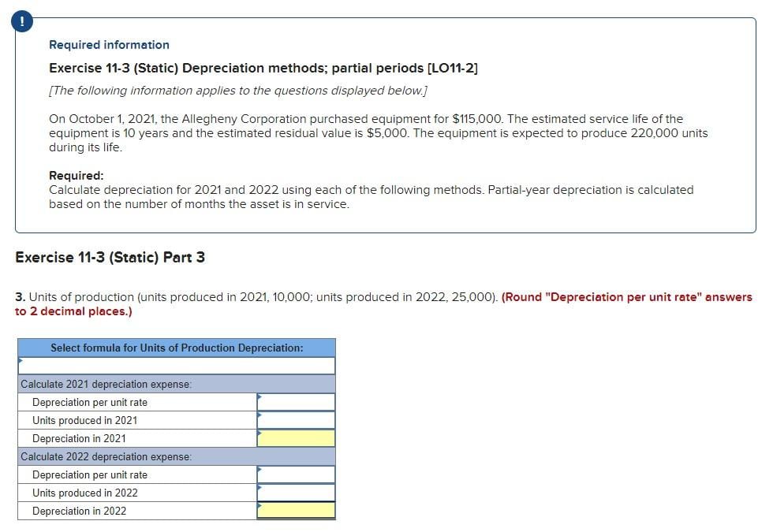Viewport: 758px width, 532px height.
Task: Click the yellow Depreciation in 2022 result cell
Action: 296,511
